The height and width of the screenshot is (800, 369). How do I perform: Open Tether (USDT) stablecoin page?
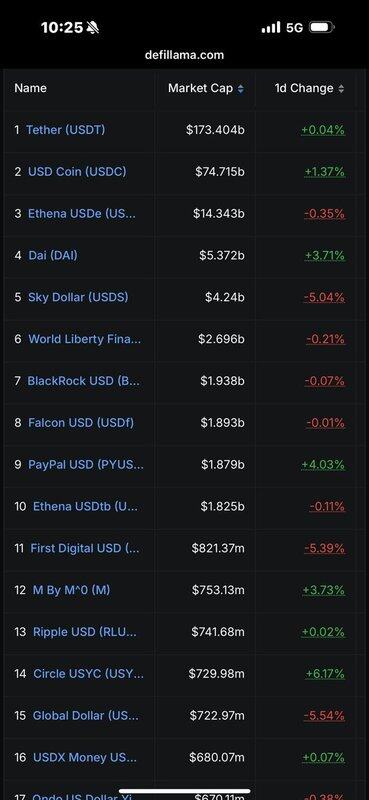[65, 130]
